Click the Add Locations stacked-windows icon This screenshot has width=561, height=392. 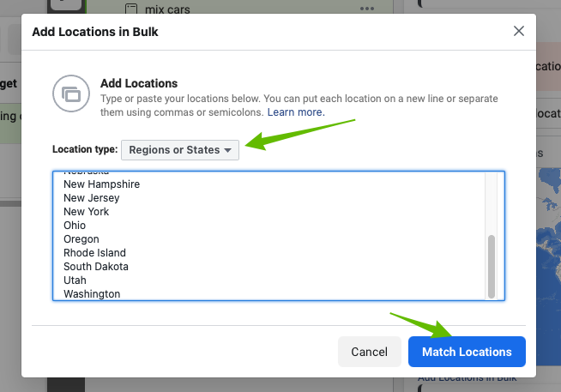pos(69,93)
